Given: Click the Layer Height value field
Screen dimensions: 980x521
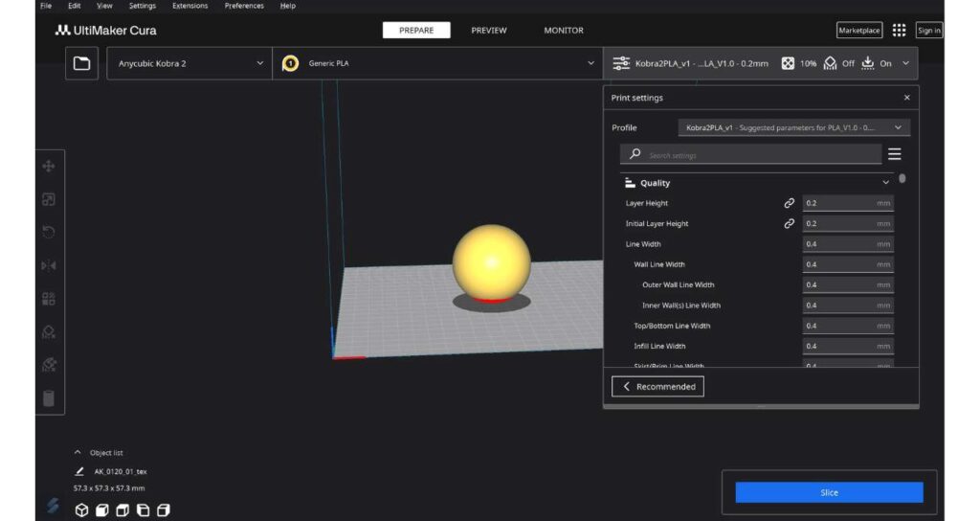Looking at the screenshot, I should click(848, 203).
